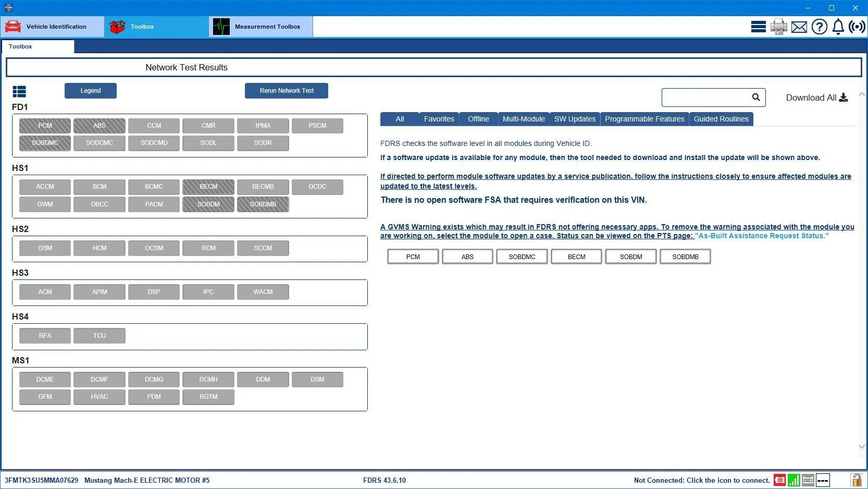Open the envelope mail icon
This screenshot has width=868, height=489.
tap(799, 27)
